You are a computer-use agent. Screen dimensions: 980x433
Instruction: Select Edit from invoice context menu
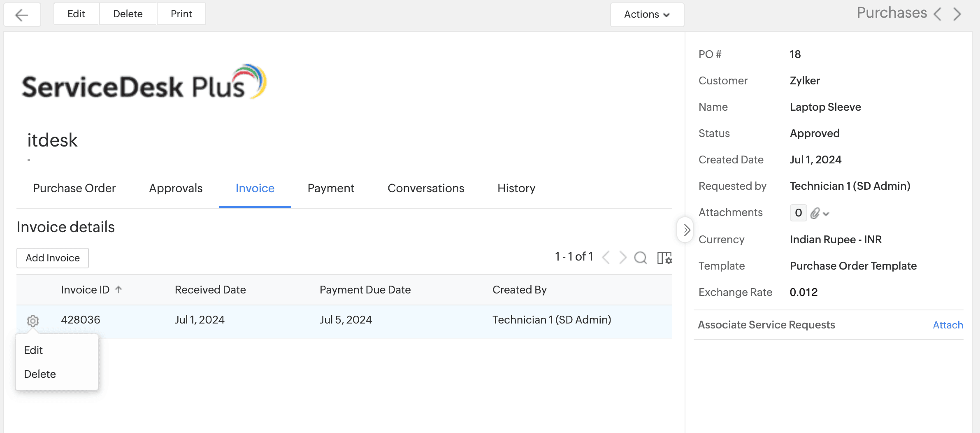(33, 350)
